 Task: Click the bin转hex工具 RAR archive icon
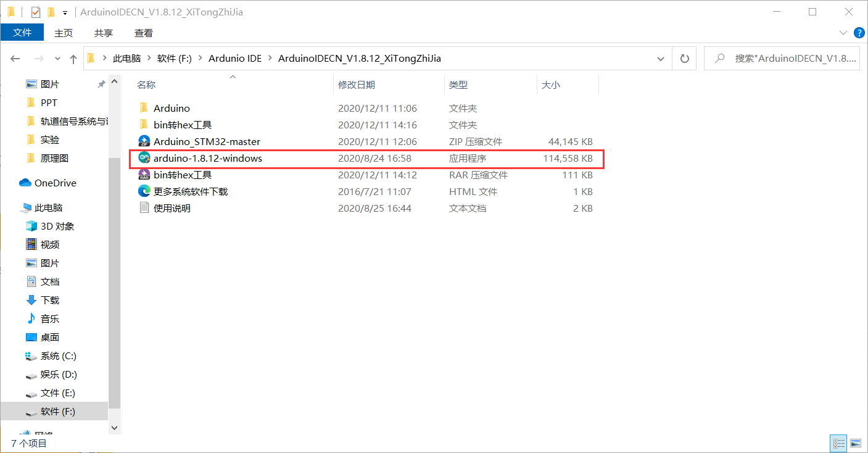[144, 175]
